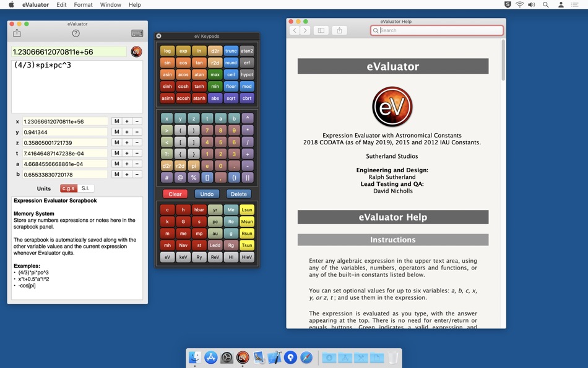Image resolution: width=588 pixels, height=368 pixels.
Task: Click the caret power operator key
Action: click(248, 118)
